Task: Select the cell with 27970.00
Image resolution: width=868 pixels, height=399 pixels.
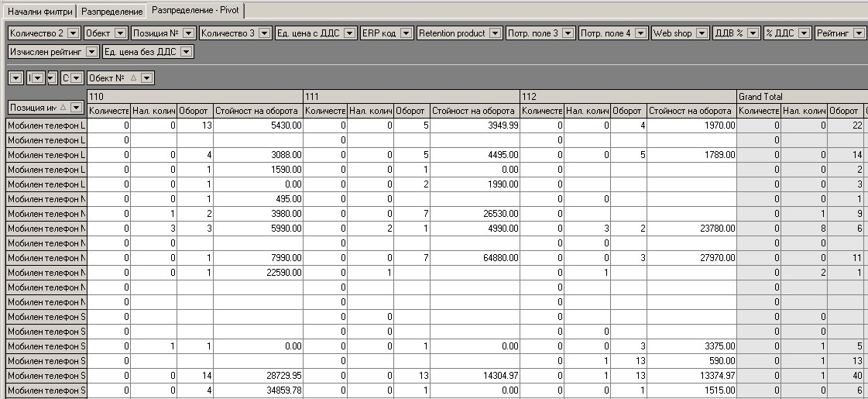Action: [x=691, y=258]
